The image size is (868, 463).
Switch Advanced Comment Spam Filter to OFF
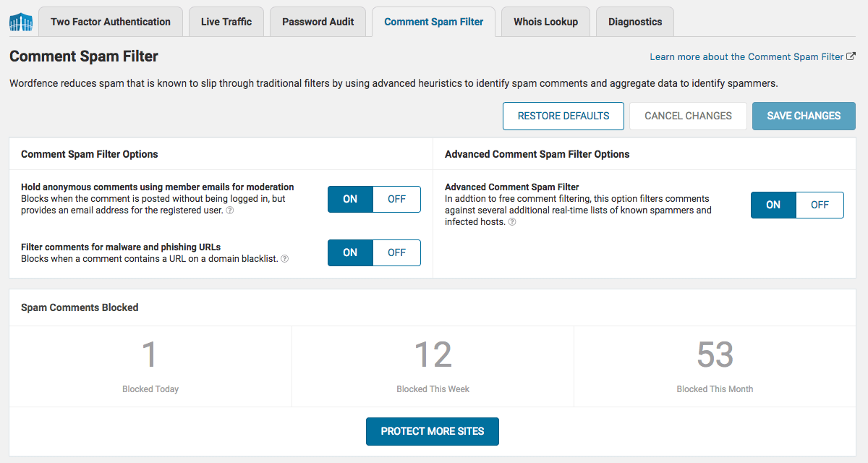click(x=820, y=205)
